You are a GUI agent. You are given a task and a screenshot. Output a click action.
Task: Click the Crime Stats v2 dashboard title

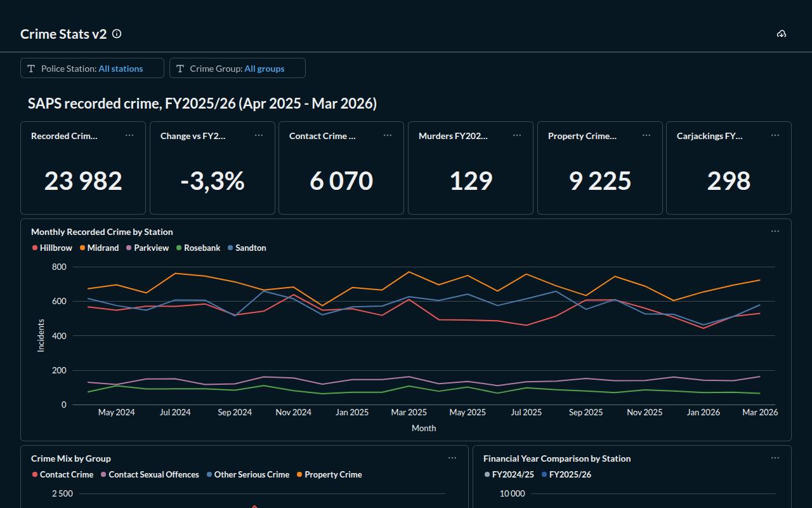63,34
